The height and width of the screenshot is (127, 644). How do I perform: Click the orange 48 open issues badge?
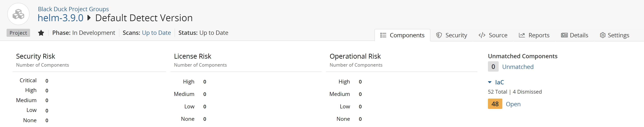click(x=495, y=104)
